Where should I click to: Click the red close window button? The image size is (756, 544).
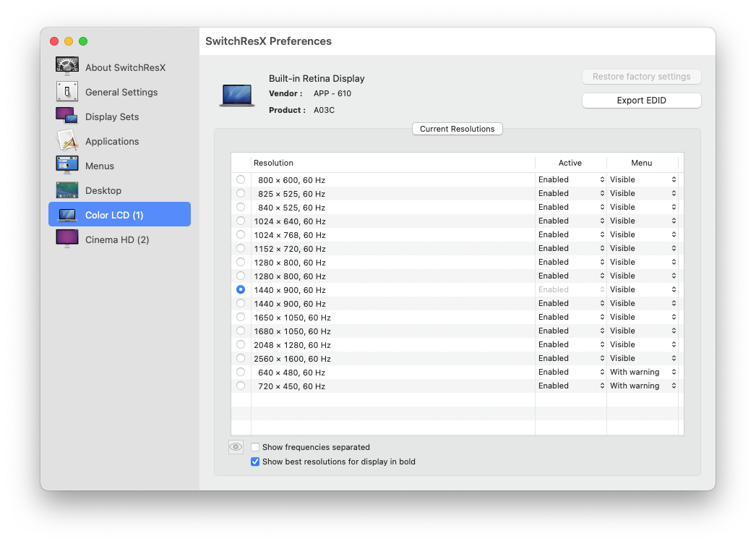click(x=54, y=41)
